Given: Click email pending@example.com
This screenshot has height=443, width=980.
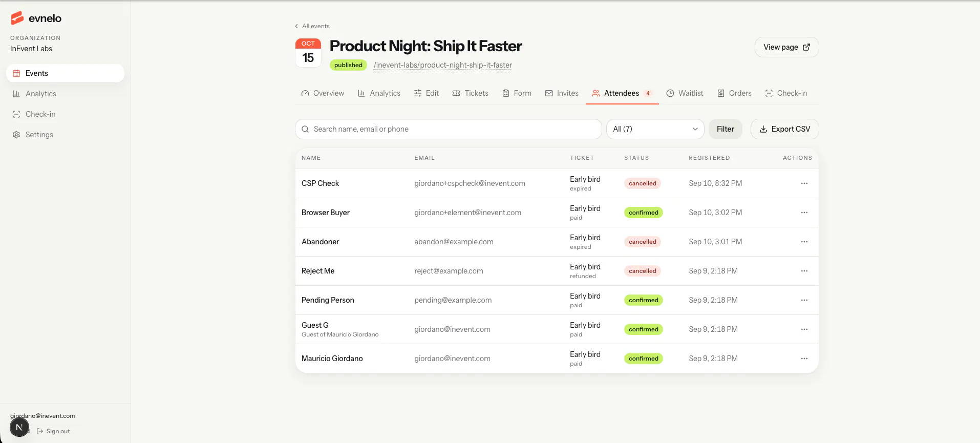Looking at the screenshot, I should click(x=453, y=300).
